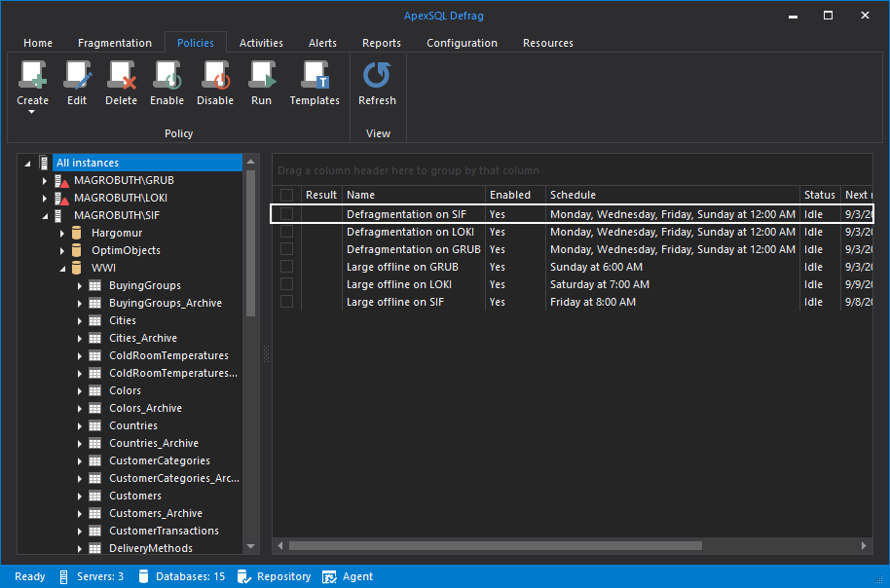Click the tree scroll up arrow
The width and height of the screenshot is (890, 588).
pyautogui.click(x=250, y=163)
